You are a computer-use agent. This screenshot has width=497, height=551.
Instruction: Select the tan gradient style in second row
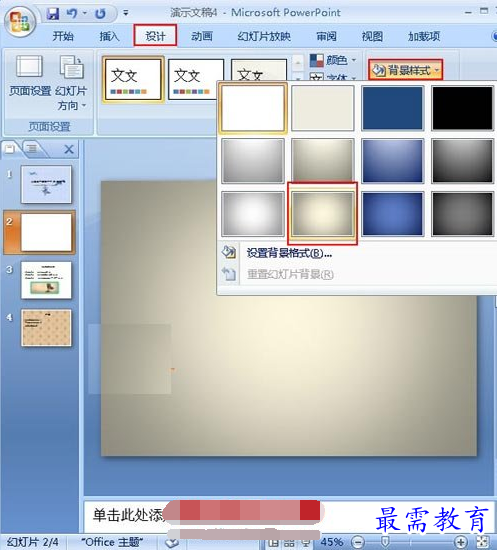point(322,161)
